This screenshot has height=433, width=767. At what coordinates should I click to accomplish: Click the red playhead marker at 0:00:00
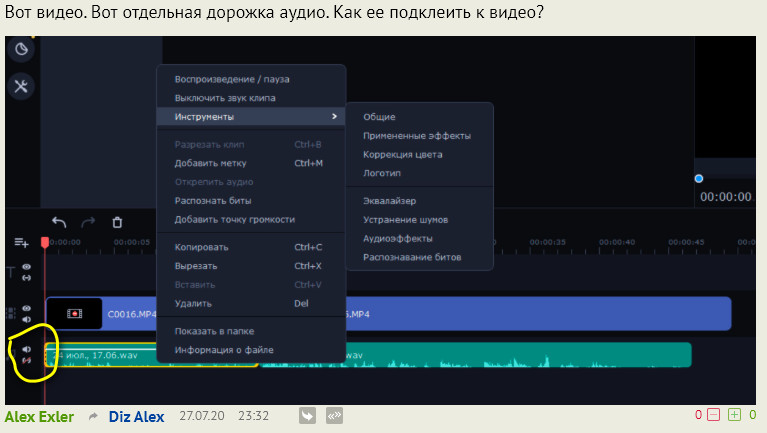(x=45, y=242)
